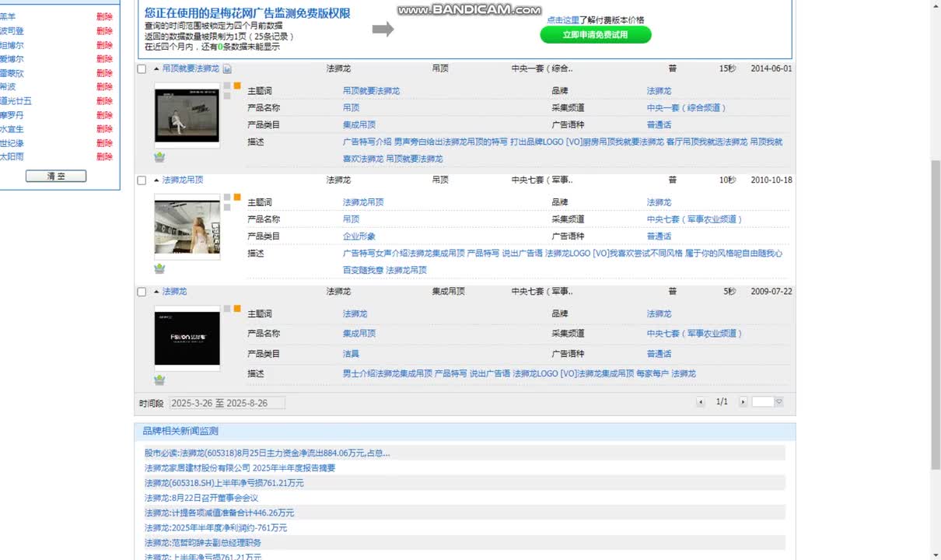This screenshot has height=560, width=941.
Task: Click the 洁具 product category link
Action: (351, 354)
